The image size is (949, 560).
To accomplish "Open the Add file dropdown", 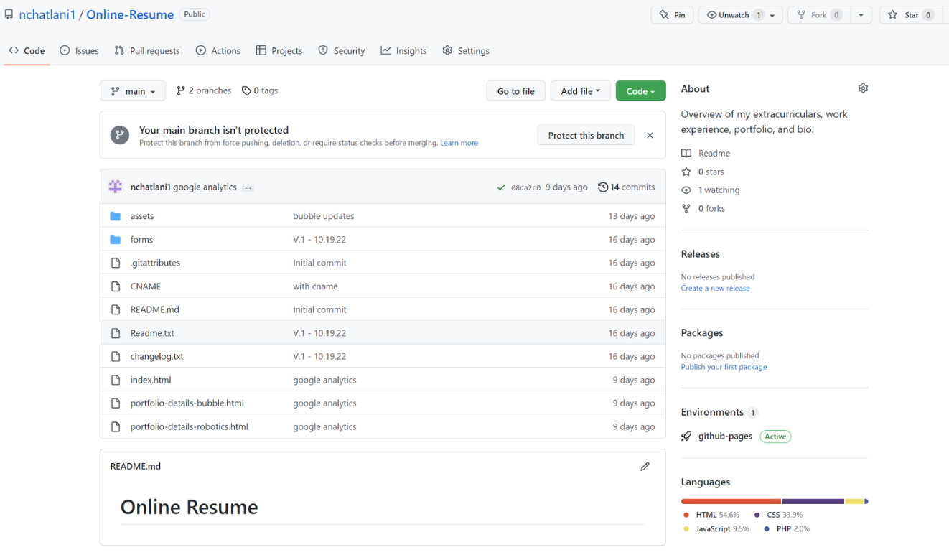I will coord(580,91).
